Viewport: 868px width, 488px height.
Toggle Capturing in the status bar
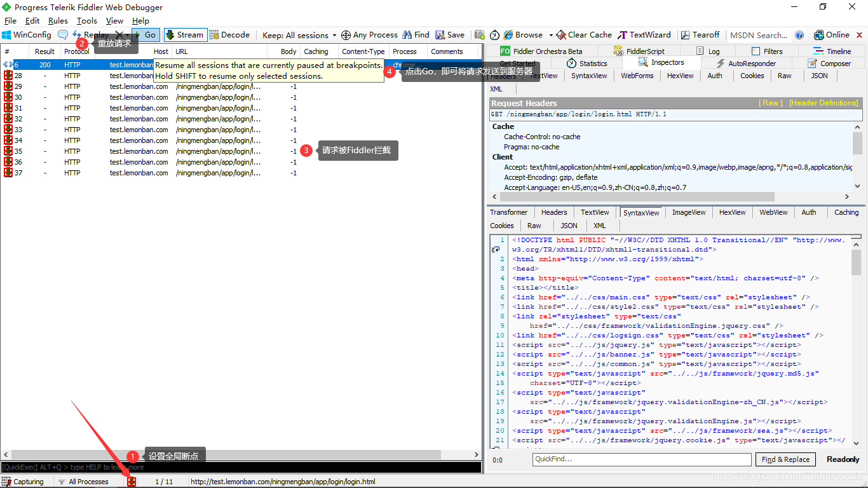[23, 482]
